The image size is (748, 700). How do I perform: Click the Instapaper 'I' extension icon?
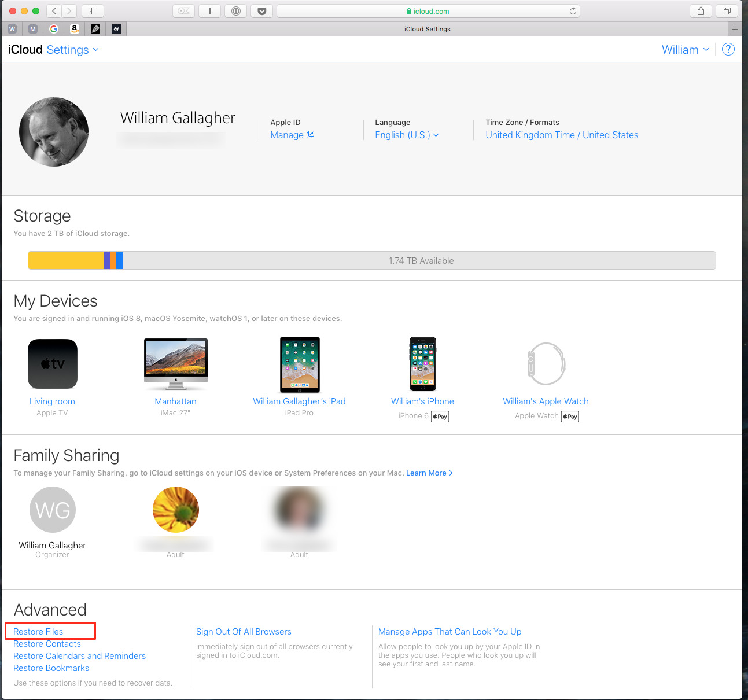point(209,11)
